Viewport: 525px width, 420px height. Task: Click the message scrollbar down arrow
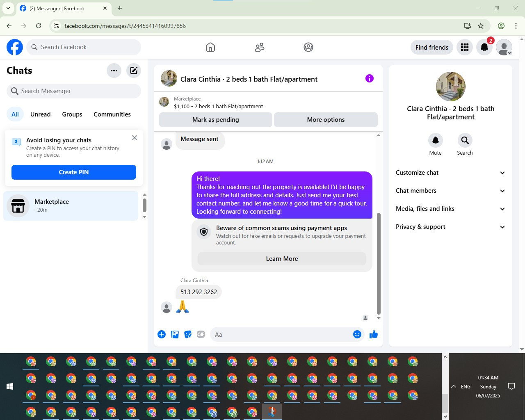pos(379,318)
